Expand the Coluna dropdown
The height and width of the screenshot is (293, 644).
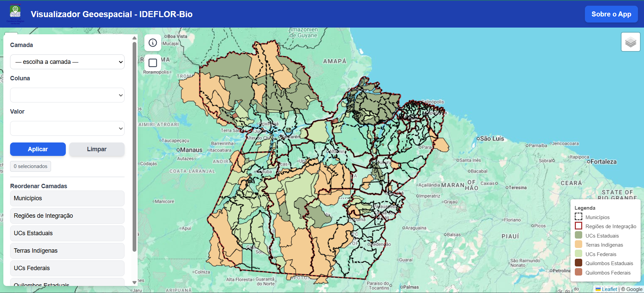click(x=67, y=95)
